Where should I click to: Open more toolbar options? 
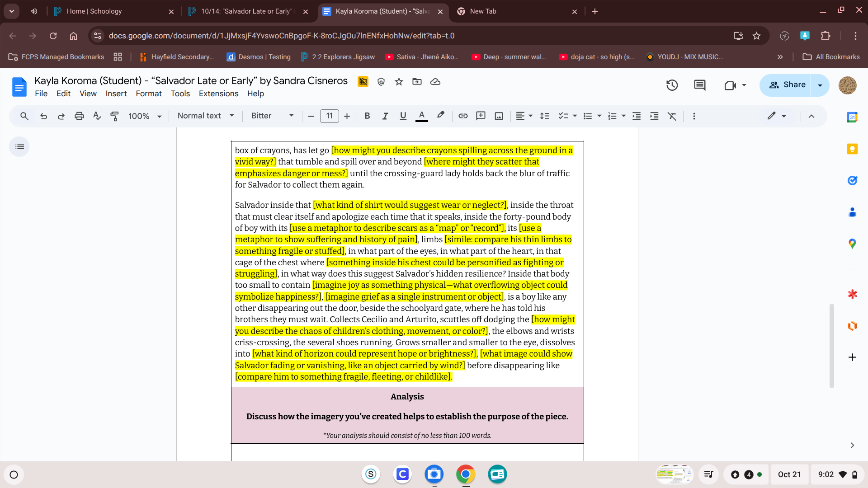pos(694,116)
